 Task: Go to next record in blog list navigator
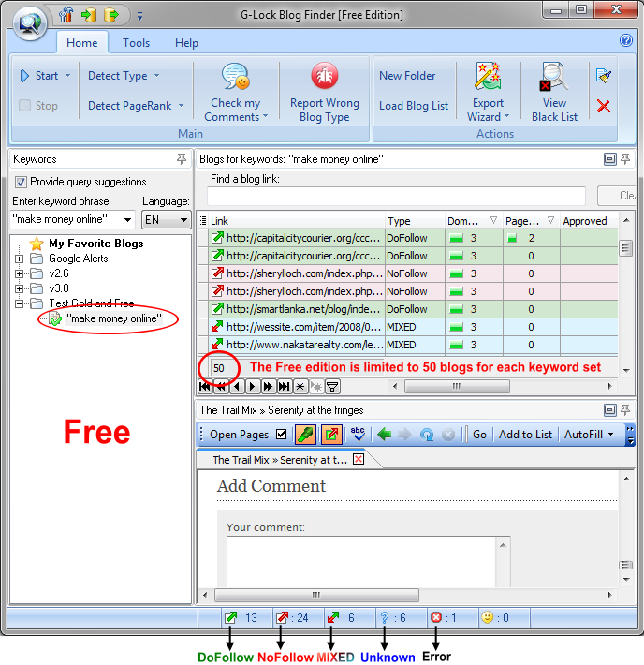[252, 387]
